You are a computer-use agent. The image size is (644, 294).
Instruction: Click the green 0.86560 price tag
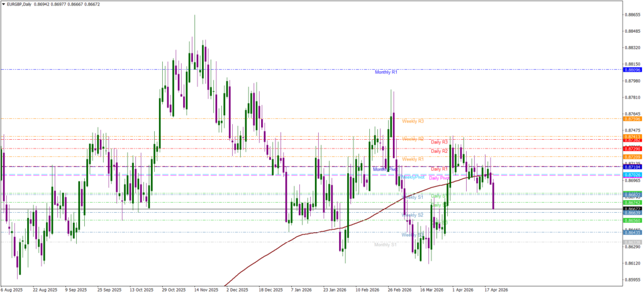tap(632, 221)
